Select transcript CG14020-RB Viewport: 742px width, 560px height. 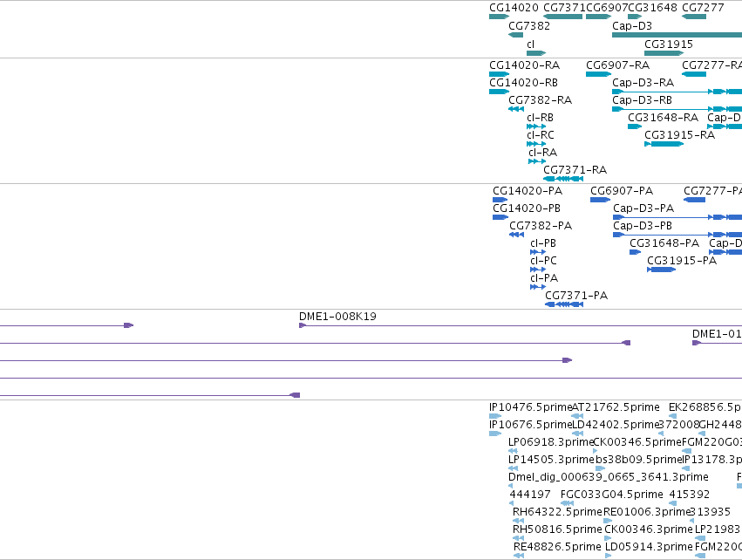click(x=500, y=92)
